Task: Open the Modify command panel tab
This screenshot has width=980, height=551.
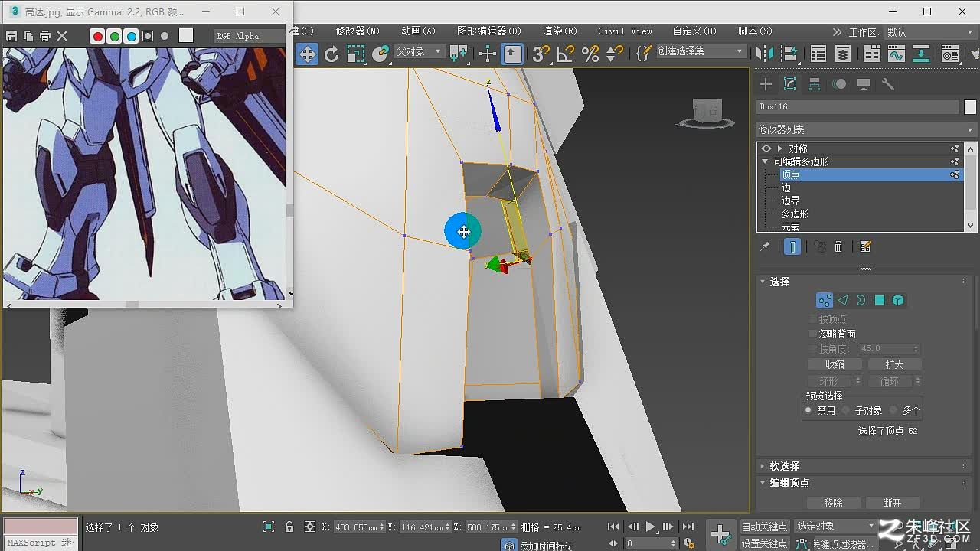Action: [790, 84]
